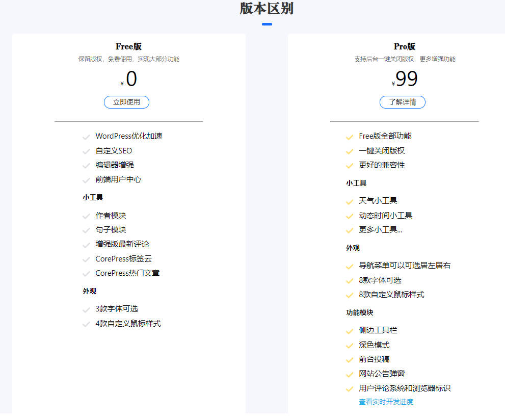Click checkmark icon beside 句子模块

click(86, 230)
